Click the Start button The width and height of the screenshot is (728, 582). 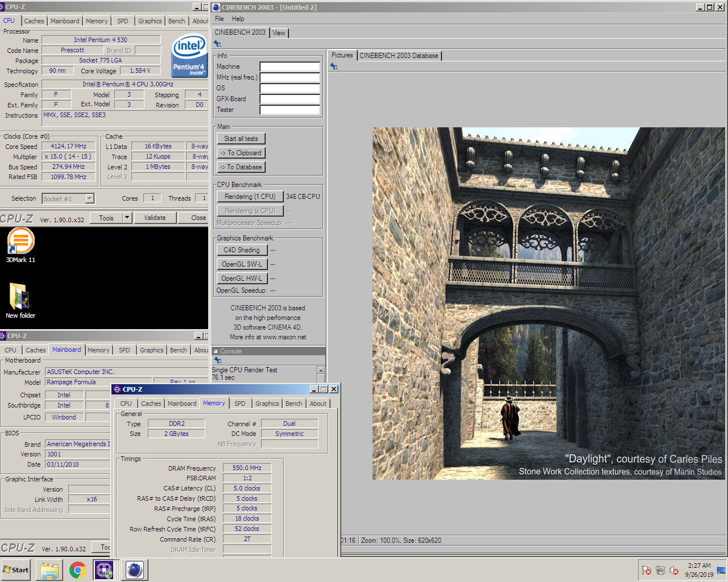(15, 569)
